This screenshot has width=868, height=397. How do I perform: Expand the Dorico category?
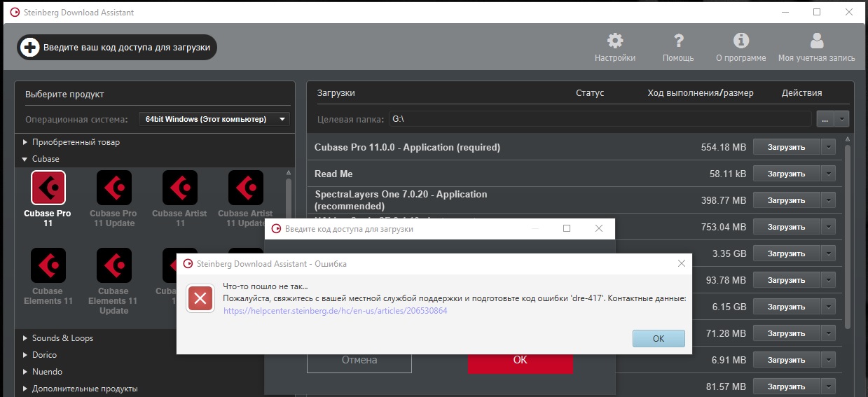[x=26, y=355]
